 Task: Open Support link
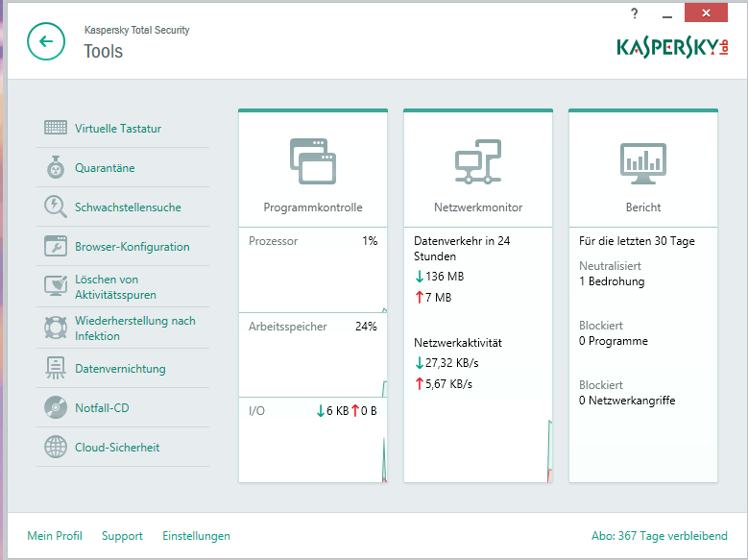click(122, 536)
